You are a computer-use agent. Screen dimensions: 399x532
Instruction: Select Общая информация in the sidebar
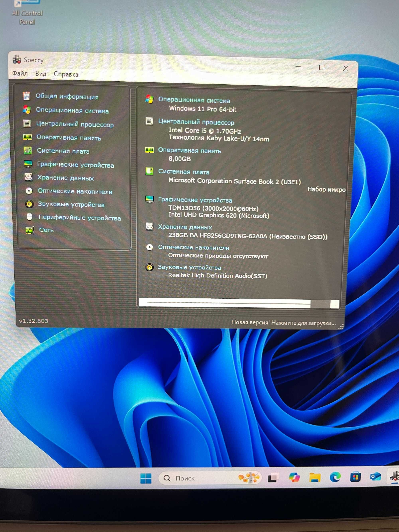[67, 96]
